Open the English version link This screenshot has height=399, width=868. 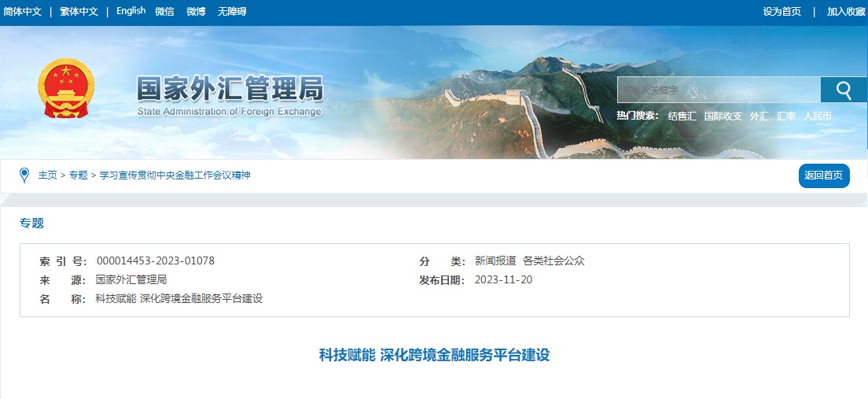pos(131,11)
